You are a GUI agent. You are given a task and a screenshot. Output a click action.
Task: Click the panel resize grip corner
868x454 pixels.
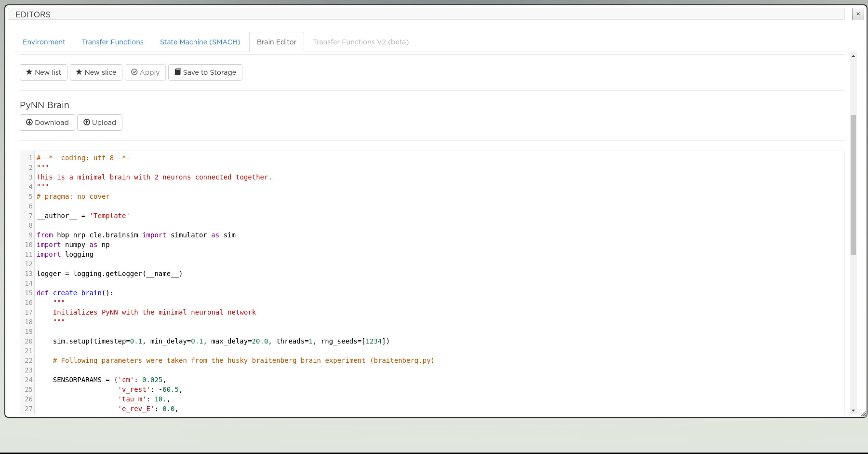point(863,413)
